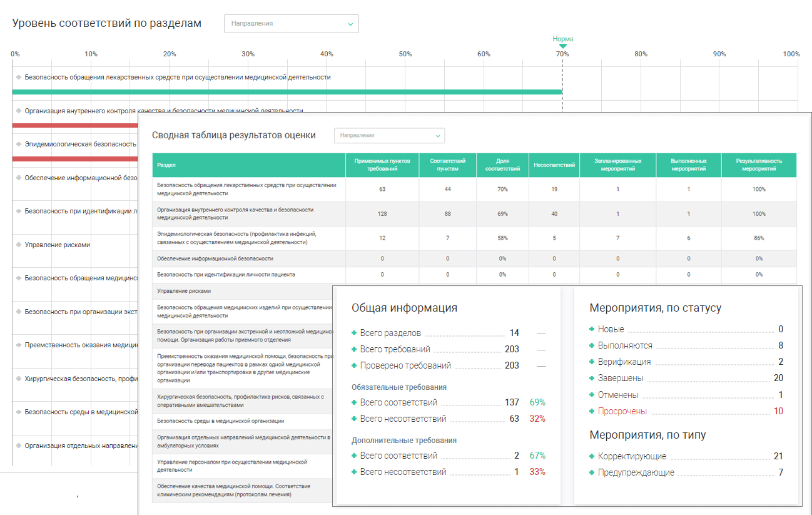Click the plus icon beside Проверено требований
Viewport: 812px width, 515px height.
[x=355, y=365]
